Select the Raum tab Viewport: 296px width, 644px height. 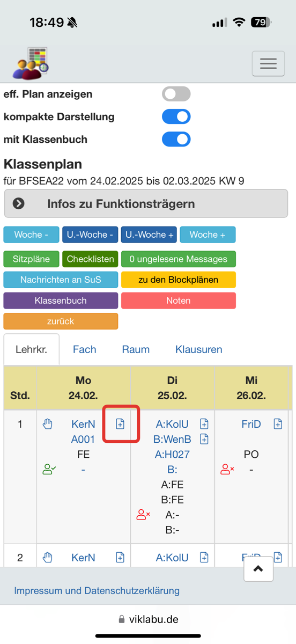tap(136, 349)
